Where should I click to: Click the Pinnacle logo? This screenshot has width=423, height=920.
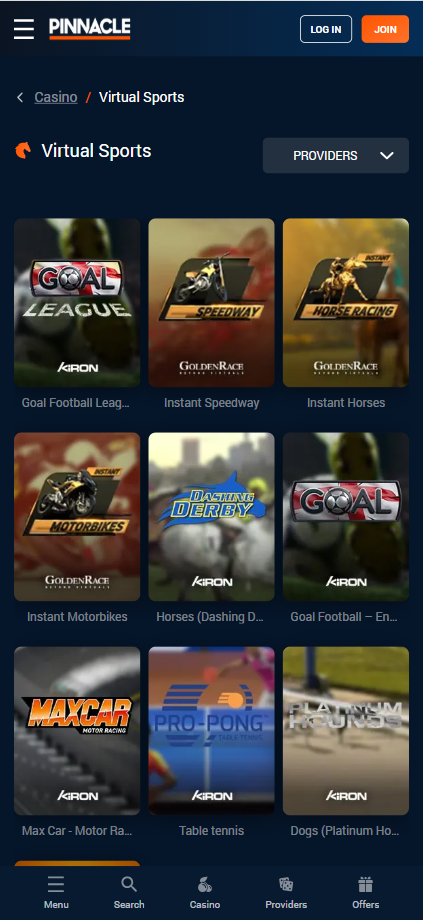[x=90, y=29]
